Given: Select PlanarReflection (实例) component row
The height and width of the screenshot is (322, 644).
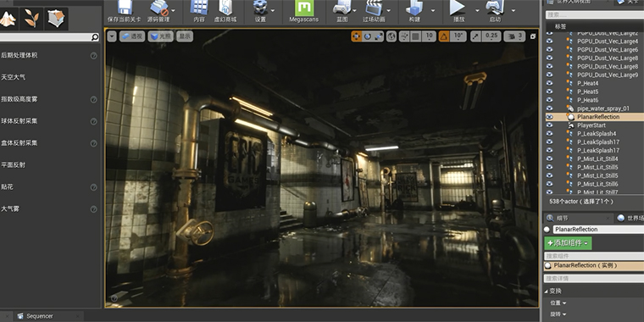Looking at the screenshot, I should (x=594, y=266).
